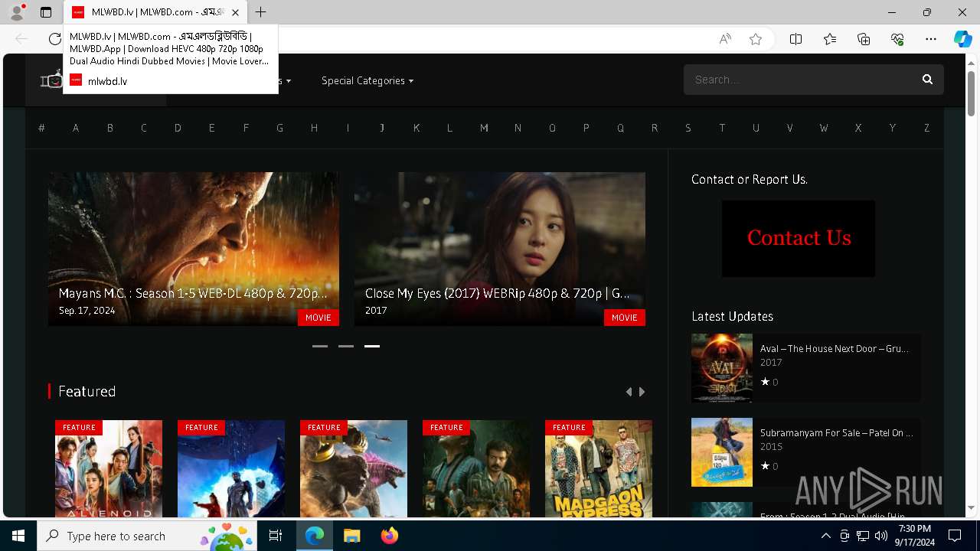Filter movies by letter D
This screenshot has height=551, width=980.
click(x=178, y=128)
